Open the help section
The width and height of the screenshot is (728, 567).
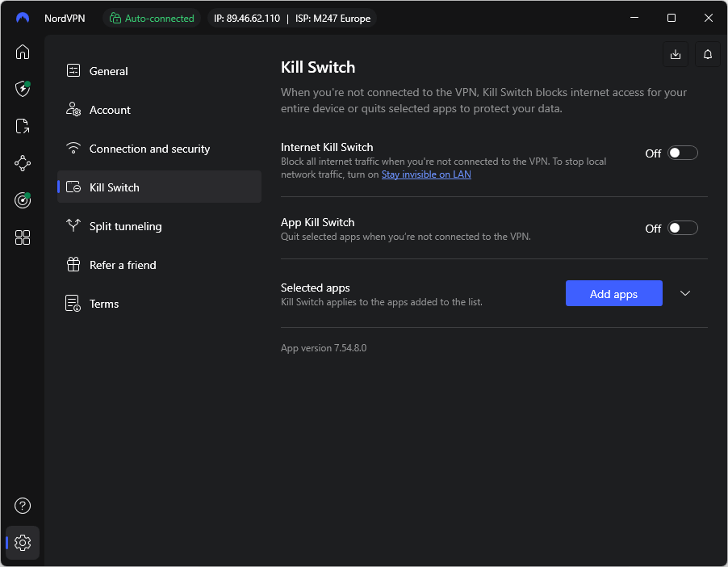(x=22, y=506)
